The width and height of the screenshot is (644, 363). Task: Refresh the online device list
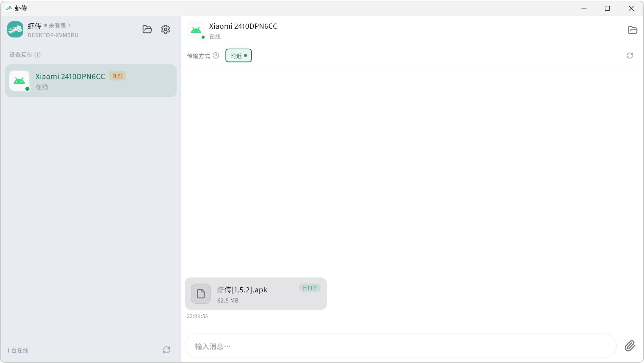point(166,350)
